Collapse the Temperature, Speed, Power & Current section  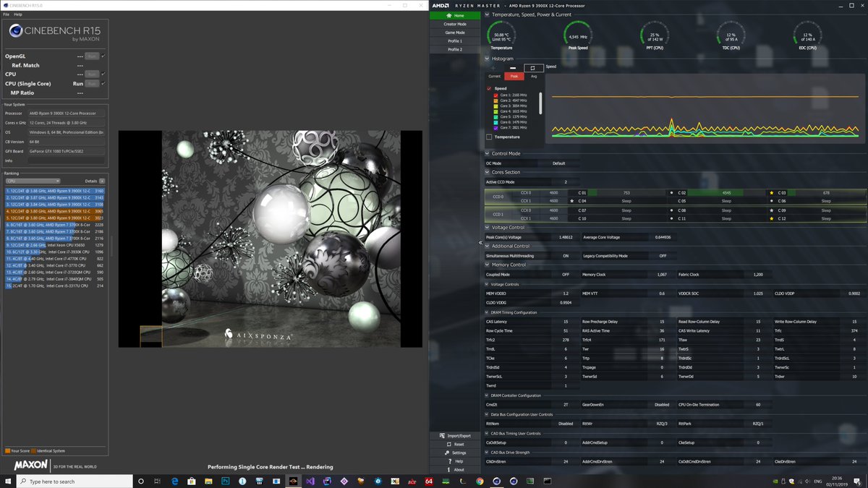click(x=488, y=14)
